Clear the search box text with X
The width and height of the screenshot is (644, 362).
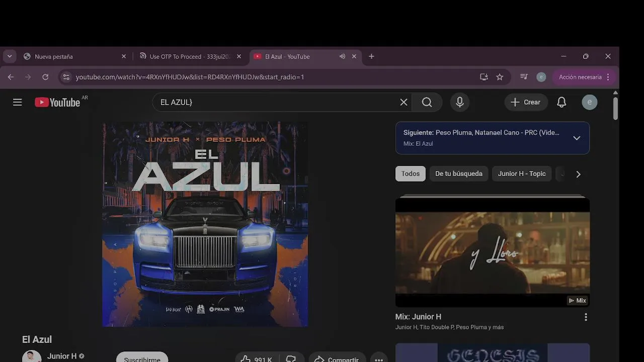tap(404, 102)
